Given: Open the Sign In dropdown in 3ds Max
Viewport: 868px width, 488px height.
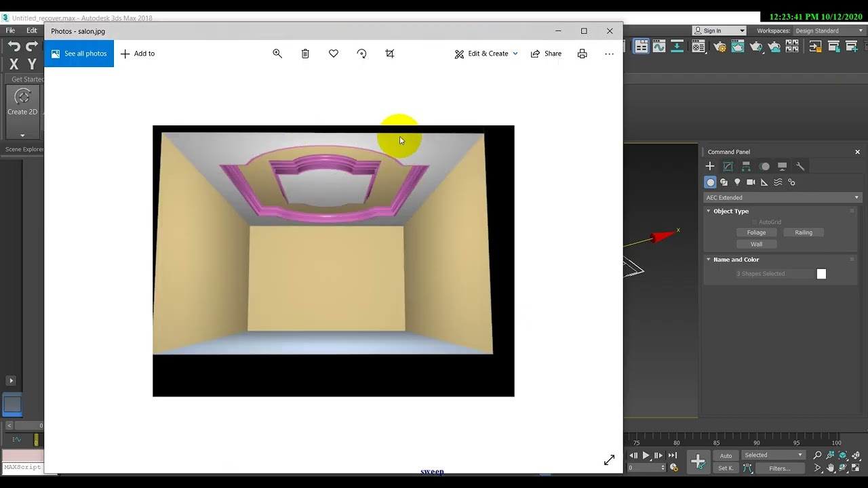Looking at the screenshot, I should [719, 30].
